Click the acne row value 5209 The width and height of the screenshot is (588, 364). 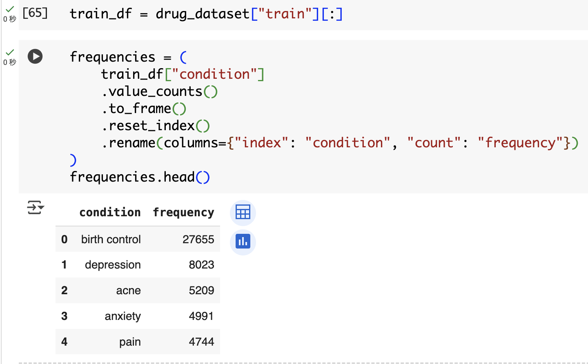tap(201, 291)
